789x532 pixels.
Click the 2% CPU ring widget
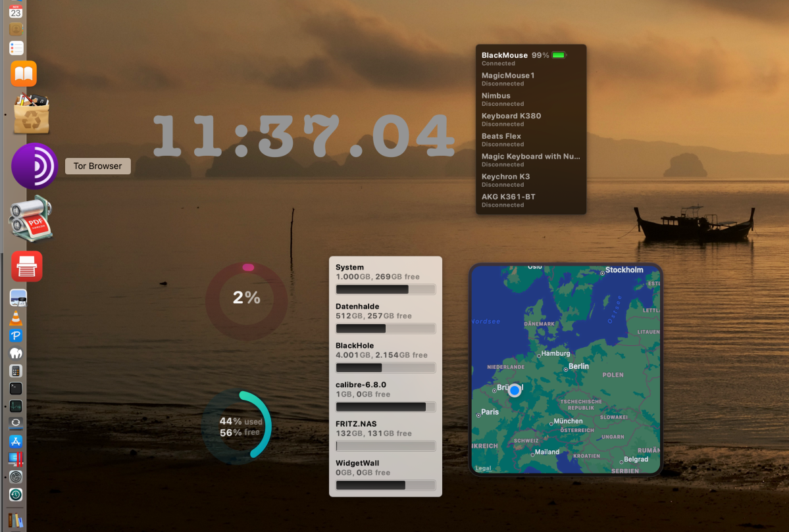tap(247, 301)
